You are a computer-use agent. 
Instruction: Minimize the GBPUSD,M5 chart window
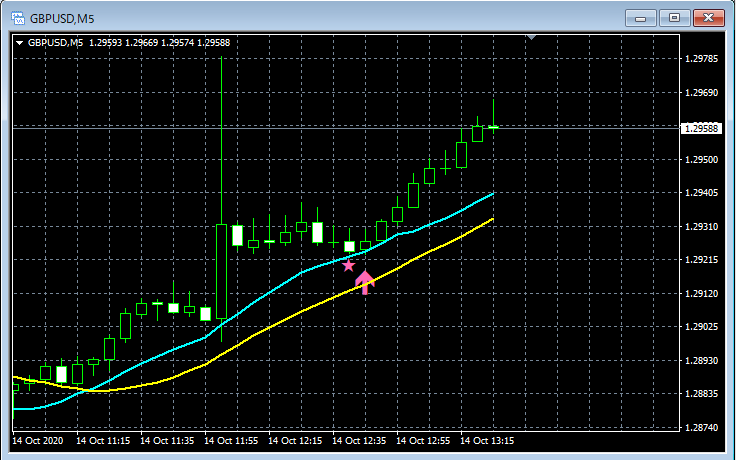[x=640, y=18]
